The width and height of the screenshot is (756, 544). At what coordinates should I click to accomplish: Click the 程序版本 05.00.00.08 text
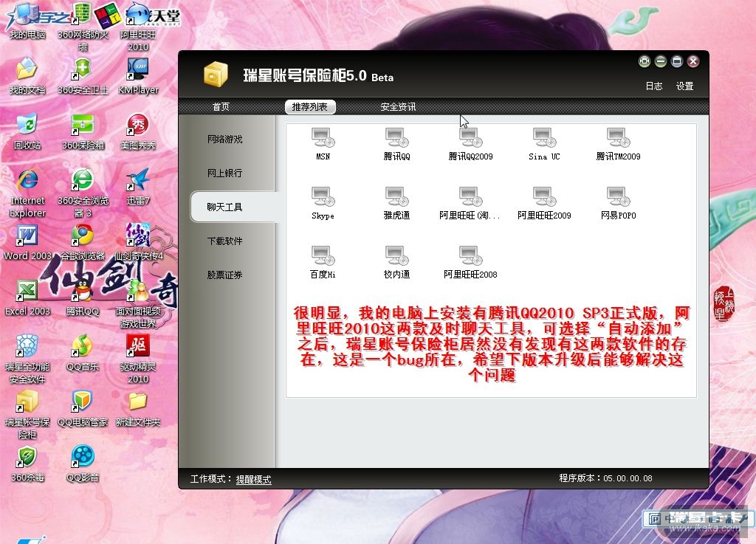click(x=605, y=478)
